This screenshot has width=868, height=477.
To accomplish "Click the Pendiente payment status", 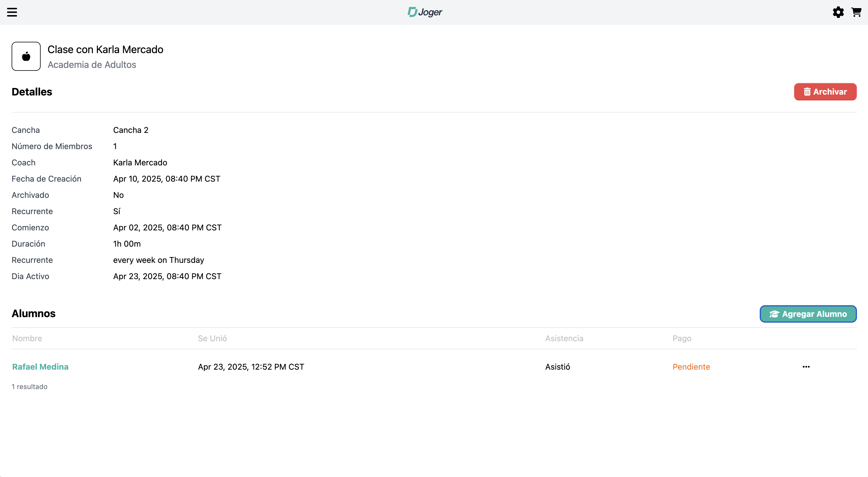I will click(691, 367).
